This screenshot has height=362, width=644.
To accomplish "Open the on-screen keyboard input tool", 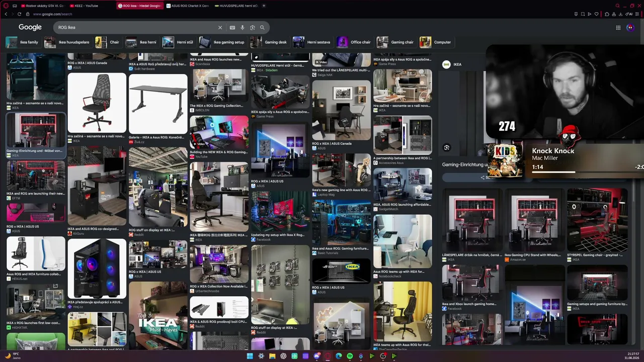I will click(232, 28).
